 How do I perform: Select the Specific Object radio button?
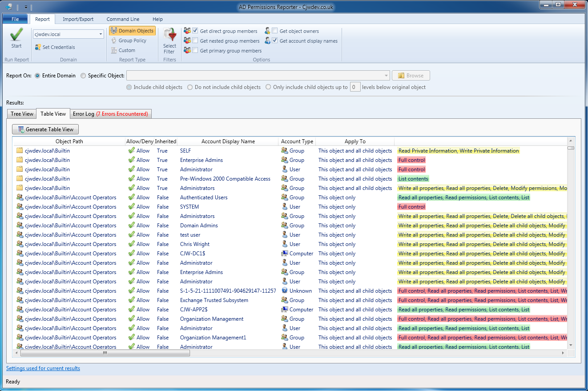tap(83, 76)
